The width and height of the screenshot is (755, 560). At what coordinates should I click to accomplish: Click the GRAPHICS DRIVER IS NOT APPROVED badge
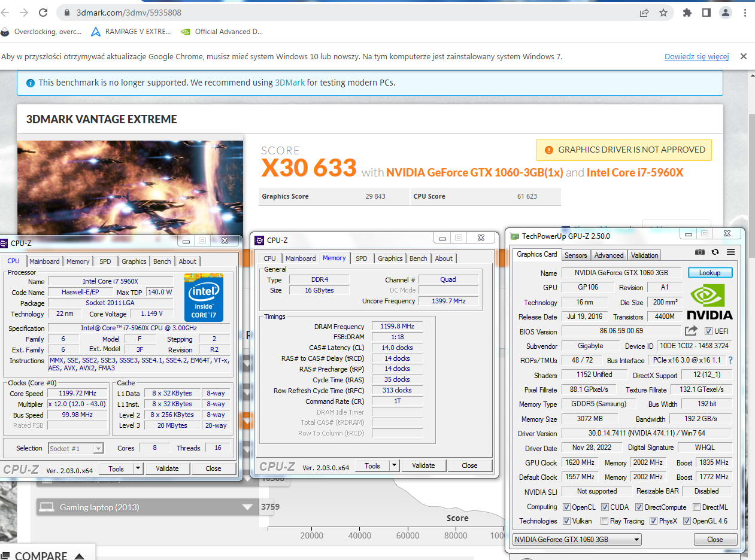624,150
